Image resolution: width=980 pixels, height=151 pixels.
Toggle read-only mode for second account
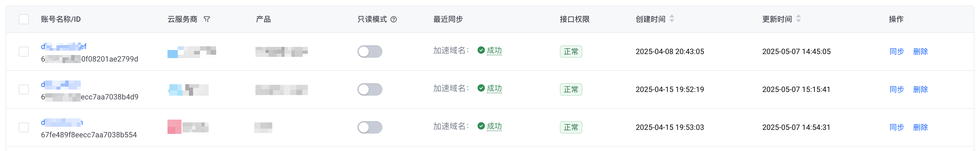(x=370, y=89)
